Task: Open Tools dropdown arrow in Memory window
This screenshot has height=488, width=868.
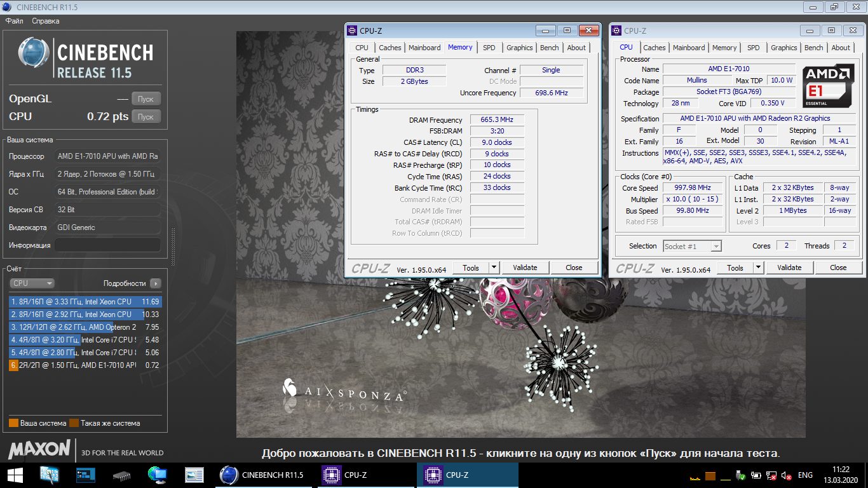Action: click(x=494, y=268)
